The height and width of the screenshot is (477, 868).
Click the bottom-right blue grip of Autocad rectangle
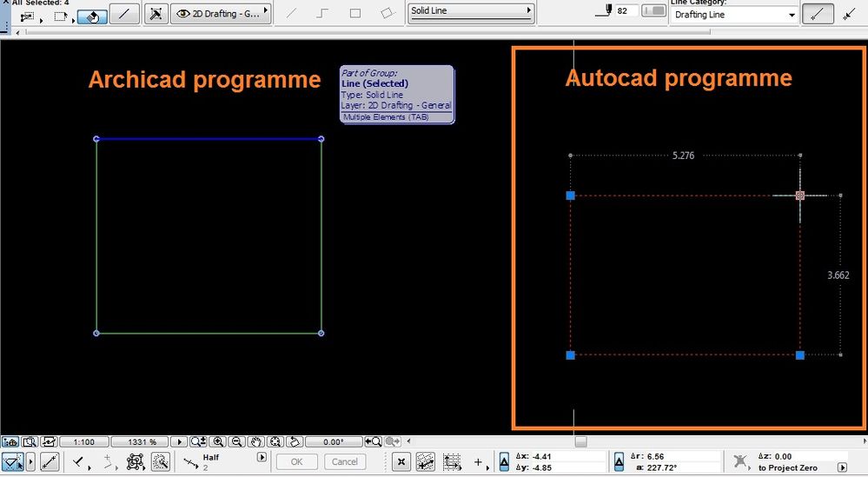point(800,355)
